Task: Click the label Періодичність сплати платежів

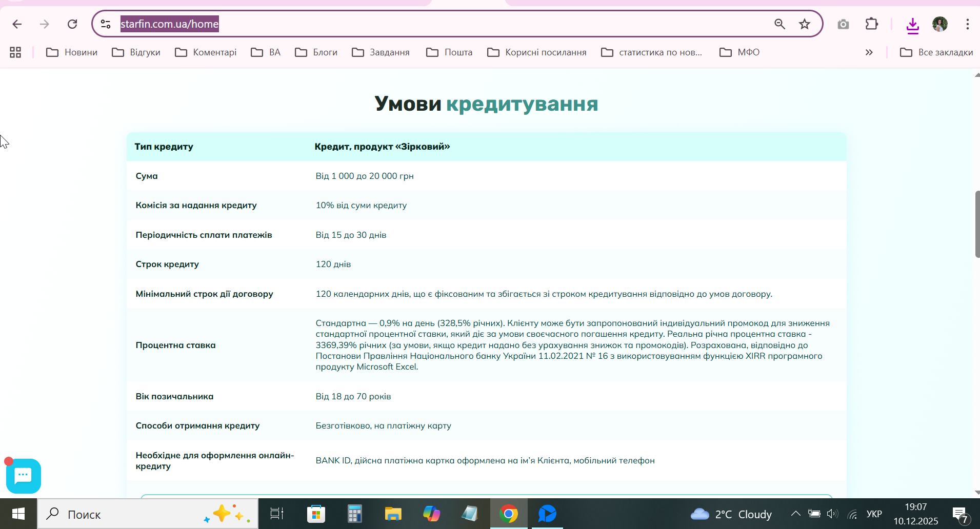Action: coord(204,235)
